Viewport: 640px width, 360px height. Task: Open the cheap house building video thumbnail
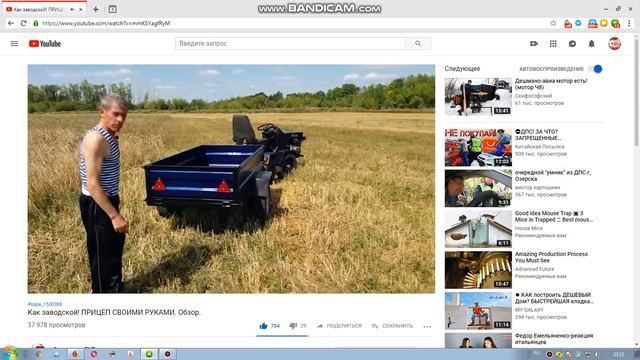pyautogui.click(x=478, y=311)
